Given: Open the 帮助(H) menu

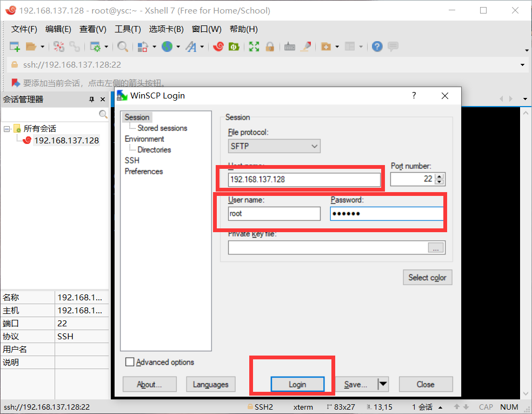Looking at the screenshot, I should pos(243,29).
